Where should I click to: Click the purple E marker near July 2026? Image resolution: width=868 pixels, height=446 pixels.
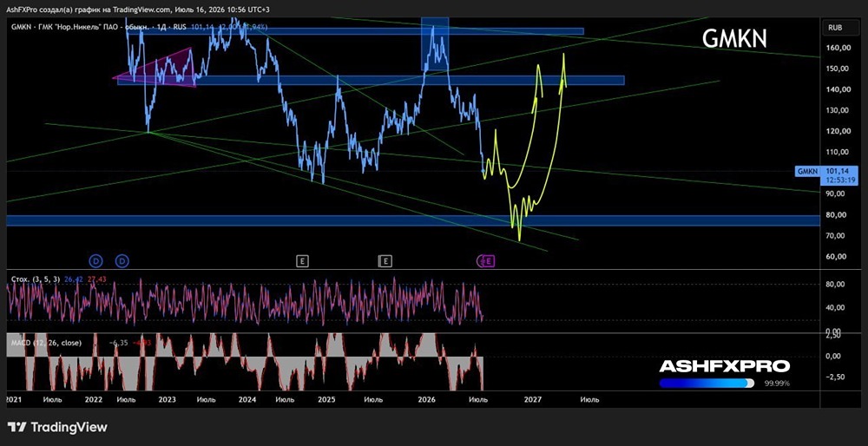tap(488, 260)
